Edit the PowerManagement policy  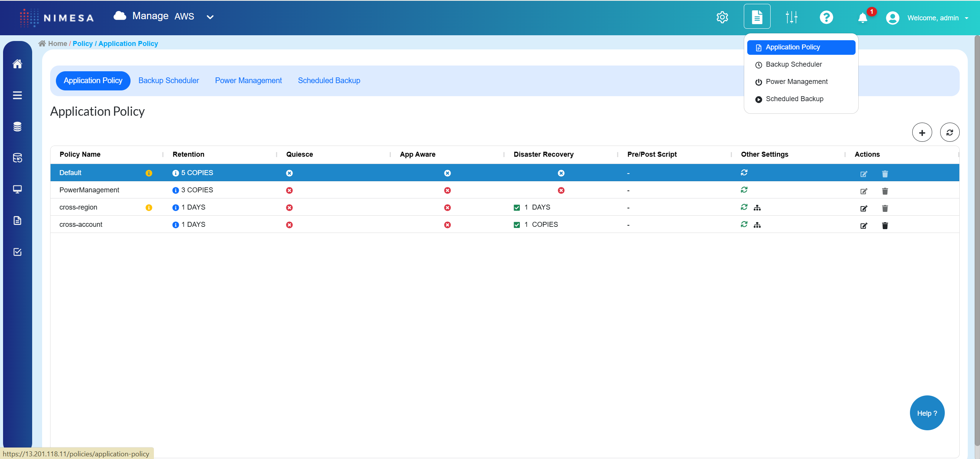pos(864,191)
